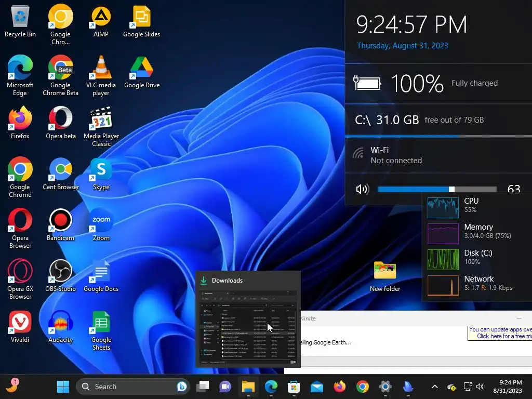This screenshot has width=532, height=399.
Task: Open Google Chrome shortcut in left column
Action: pos(20,177)
